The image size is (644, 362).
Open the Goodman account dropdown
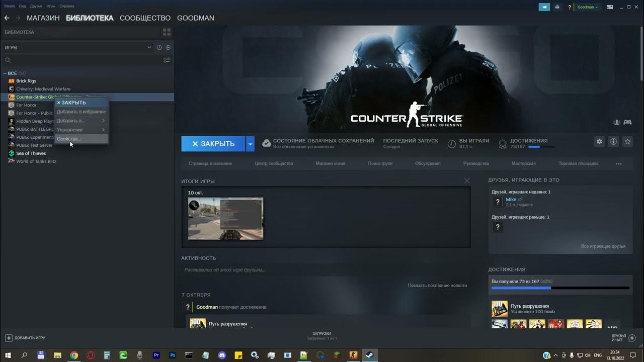[x=588, y=7]
